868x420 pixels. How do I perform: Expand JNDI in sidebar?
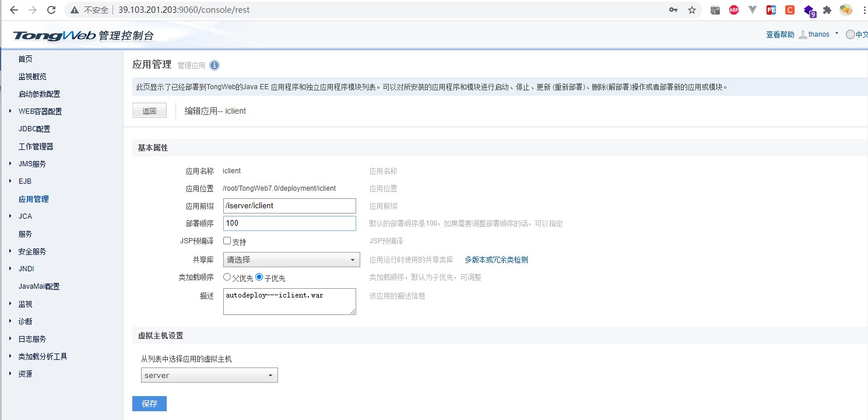[10, 268]
